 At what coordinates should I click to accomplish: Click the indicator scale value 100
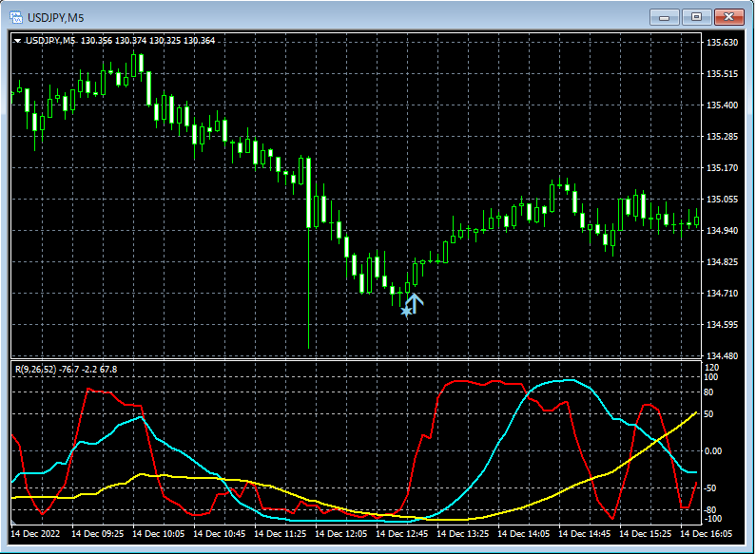710,377
